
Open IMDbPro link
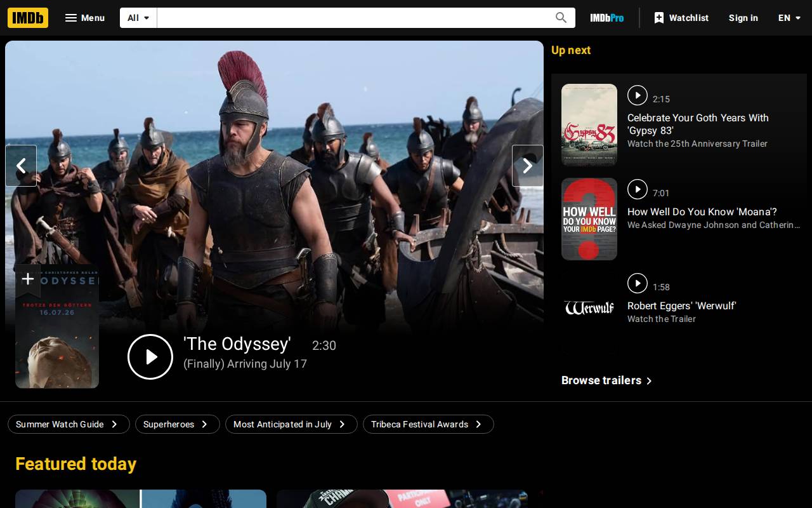(607, 18)
